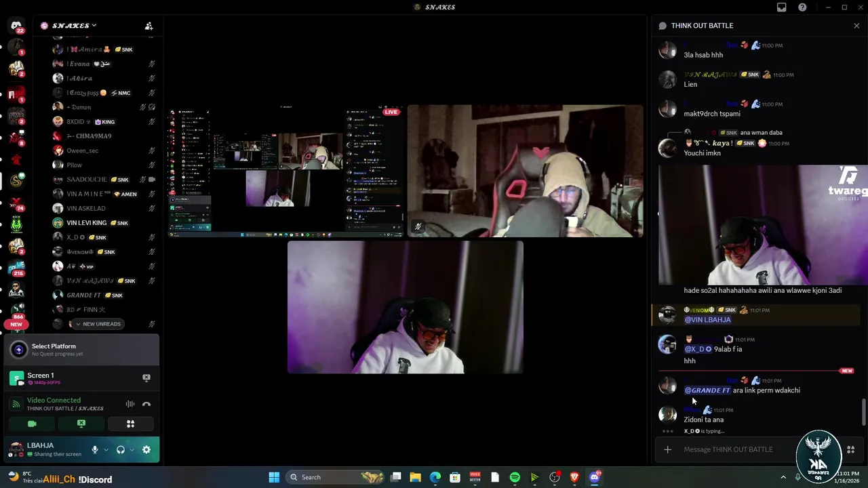
Task: Select GRANDE FT in member list
Action: 105,295
